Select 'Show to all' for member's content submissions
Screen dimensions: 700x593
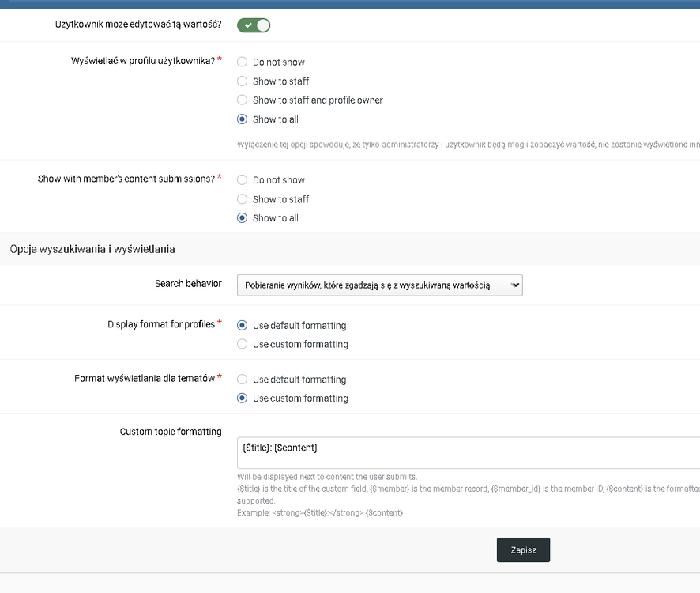pos(243,218)
